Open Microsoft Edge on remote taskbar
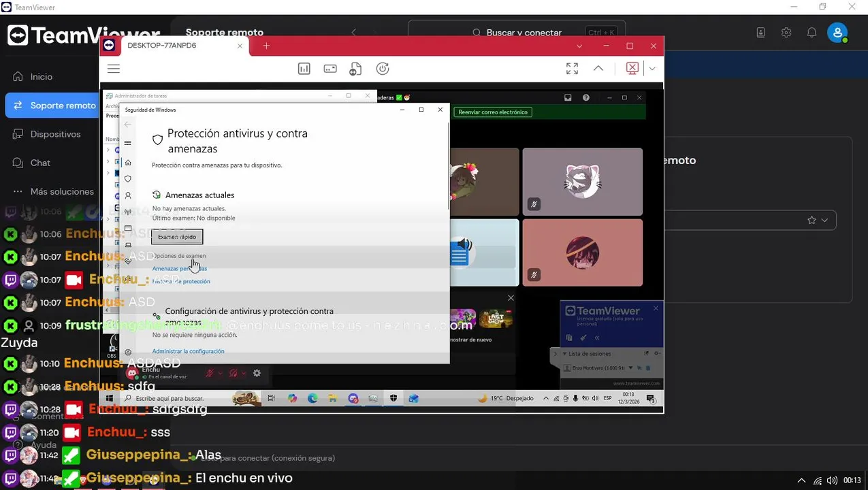Screen dimensions: 868x490 coord(312,398)
